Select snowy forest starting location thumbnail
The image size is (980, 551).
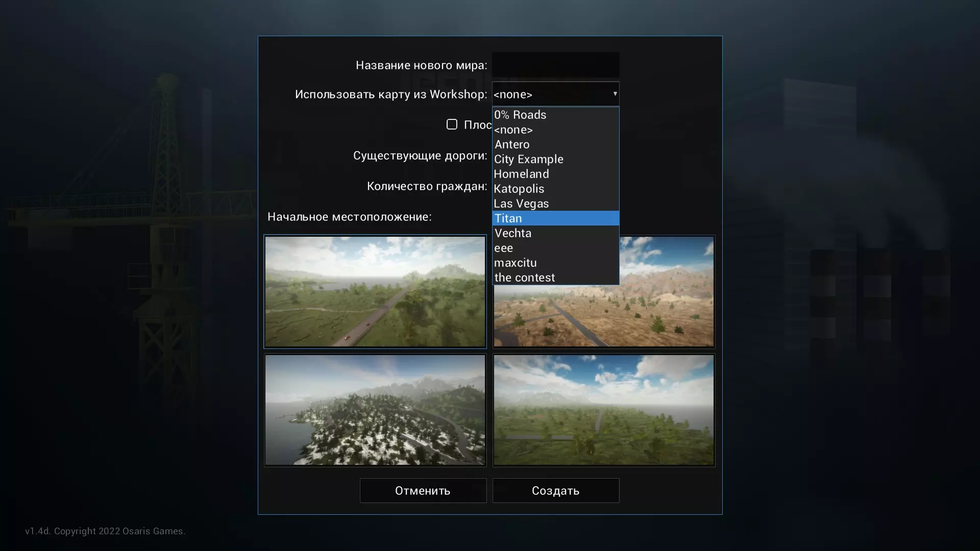375,410
